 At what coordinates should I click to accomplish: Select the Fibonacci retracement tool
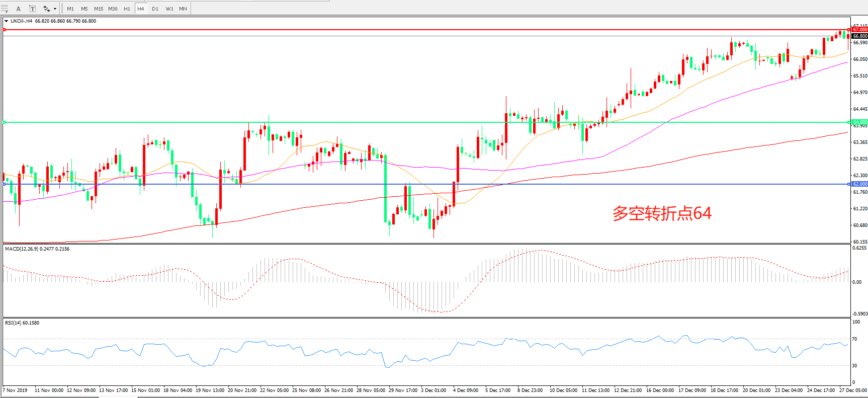point(5,9)
